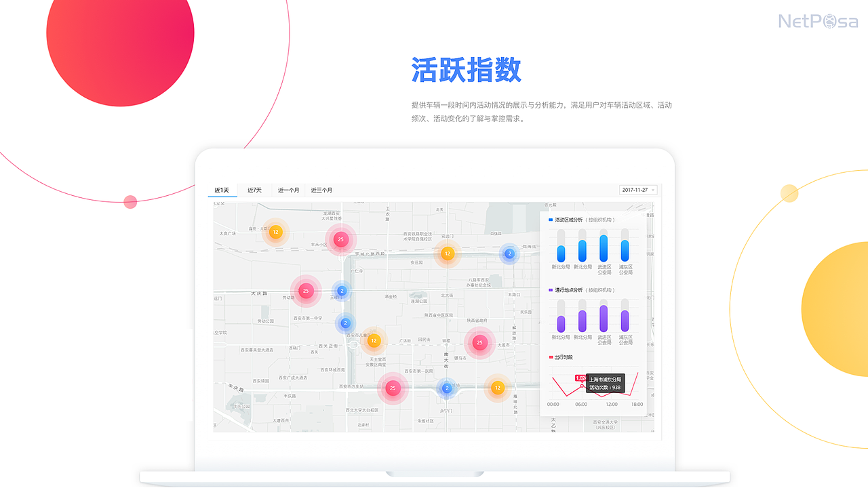Viewport: 868px width, 488px height.
Task: Click the 通行地点分析 chart title
Action: (569, 290)
